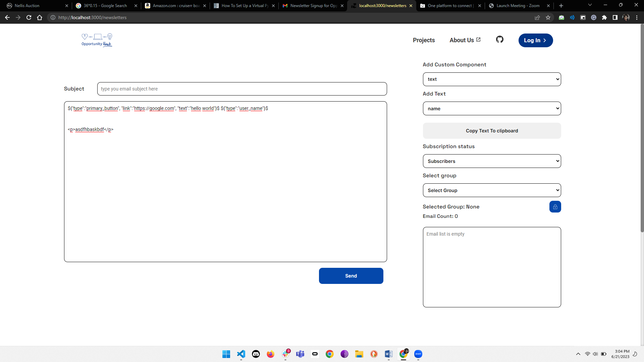Open the Add Text name dropdown

click(492, 109)
